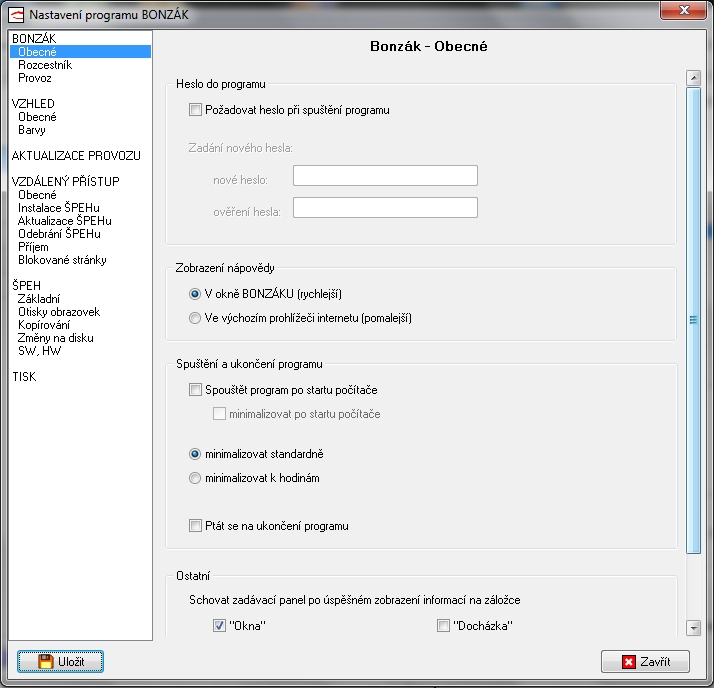The image size is (714, 688).
Task: Open Obecné under VZDÁLENÝ PŘÍSTUP
Action: tap(37, 195)
